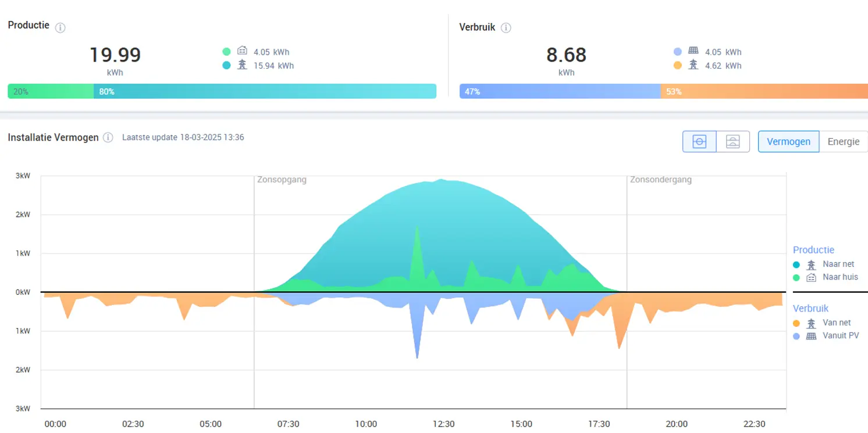Image resolution: width=868 pixels, height=433 pixels.
Task: Click the Zonsopgang marker label
Action: point(282,180)
